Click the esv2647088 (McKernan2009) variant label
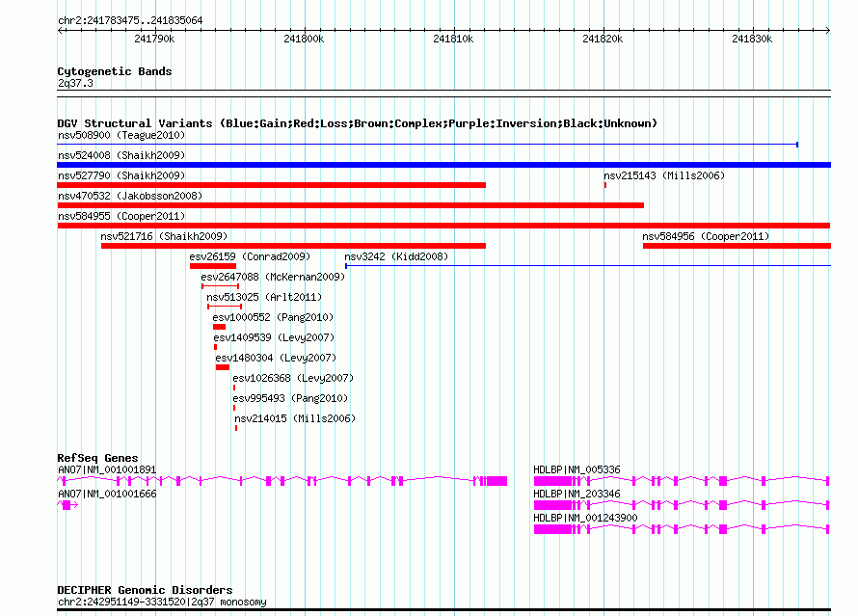This screenshot has height=616, width=858. coord(273,277)
